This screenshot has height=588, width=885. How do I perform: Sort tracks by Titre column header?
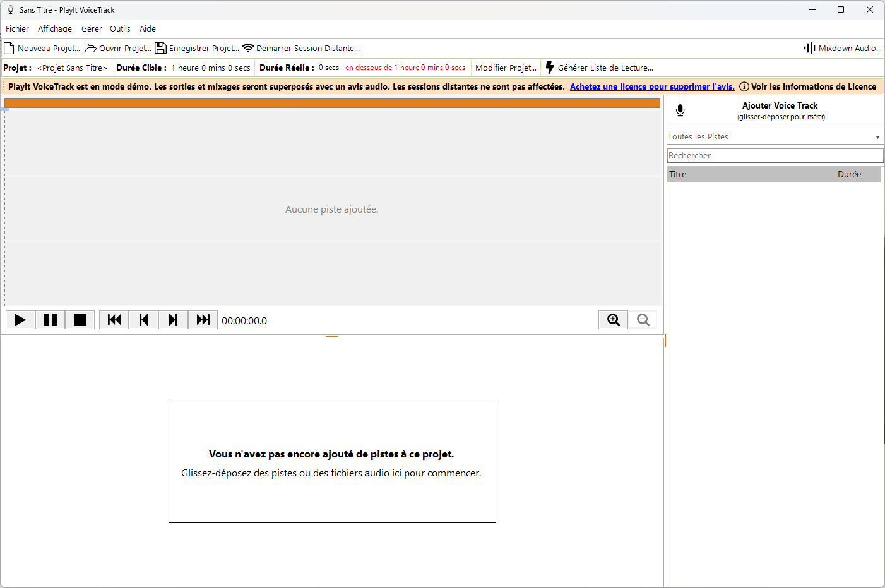pos(751,174)
